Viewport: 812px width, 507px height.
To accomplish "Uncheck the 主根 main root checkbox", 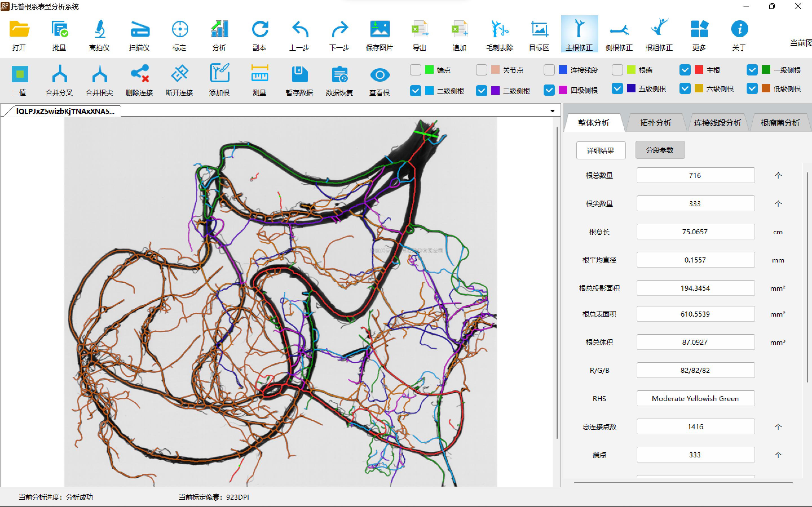I will (685, 70).
